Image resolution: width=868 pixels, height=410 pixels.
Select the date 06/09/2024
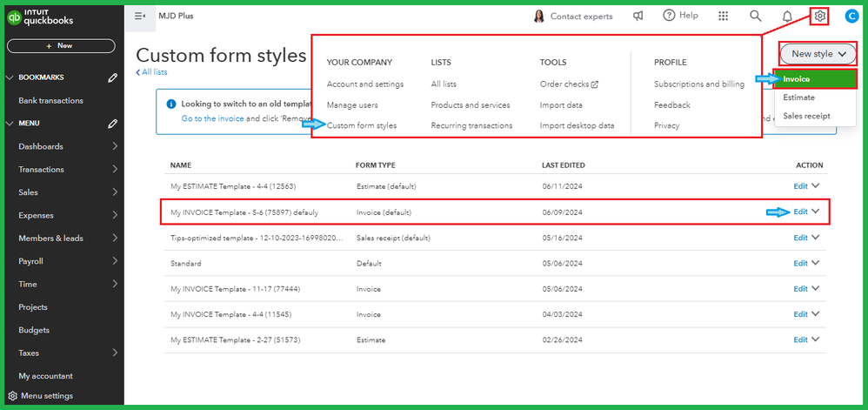coord(563,212)
